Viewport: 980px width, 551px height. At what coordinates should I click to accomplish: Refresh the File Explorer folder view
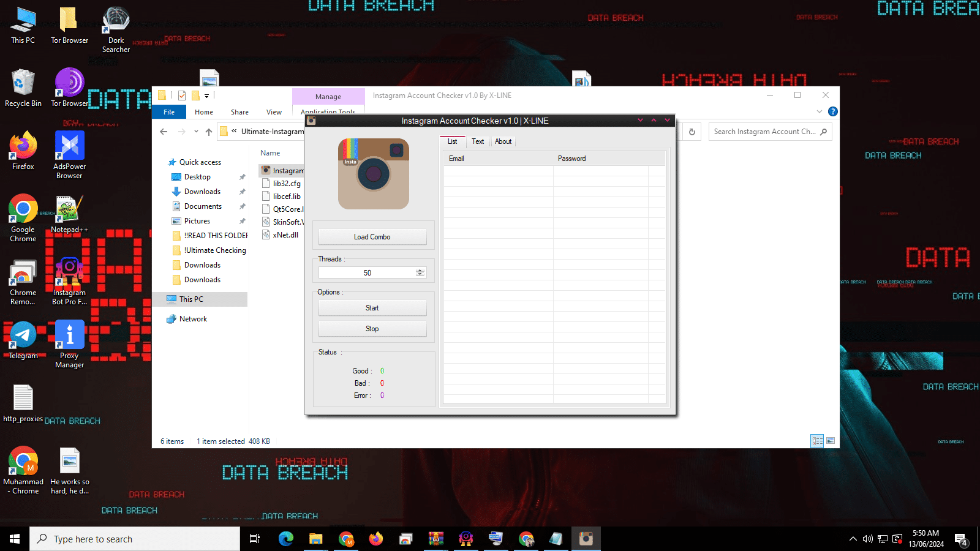[692, 132]
